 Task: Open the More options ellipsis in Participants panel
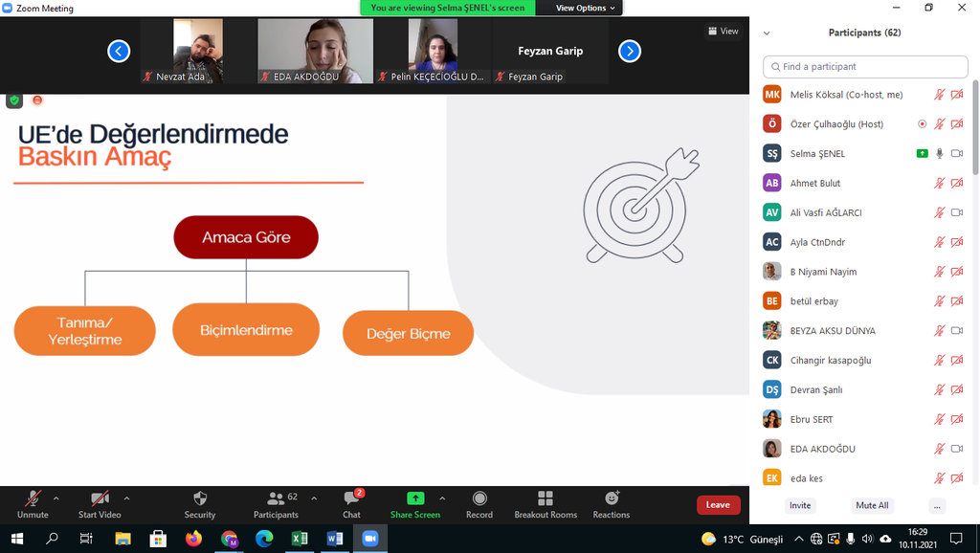tap(937, 506)
